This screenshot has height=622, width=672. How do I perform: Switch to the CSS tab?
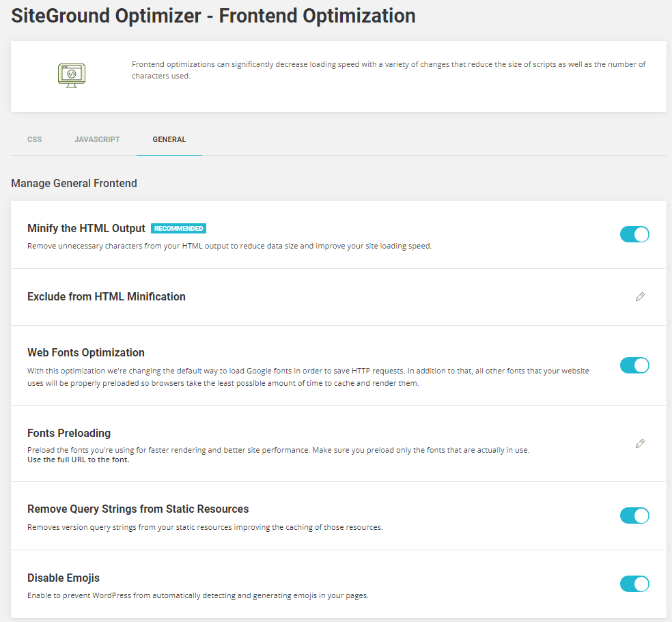click(35, 139)
